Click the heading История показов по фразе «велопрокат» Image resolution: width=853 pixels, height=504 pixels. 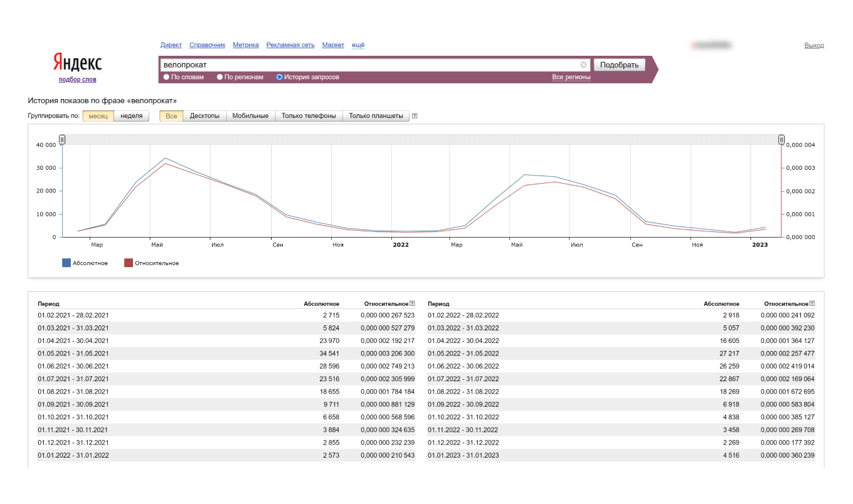[103, 100]
